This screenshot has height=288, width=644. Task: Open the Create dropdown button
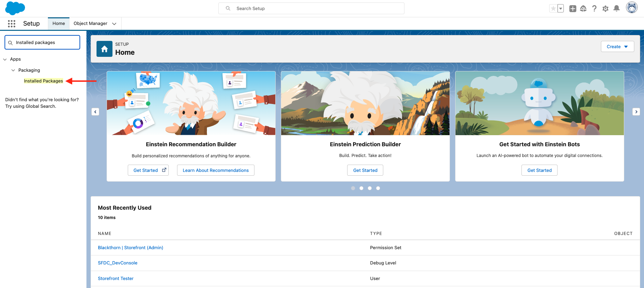click(617, 46)
